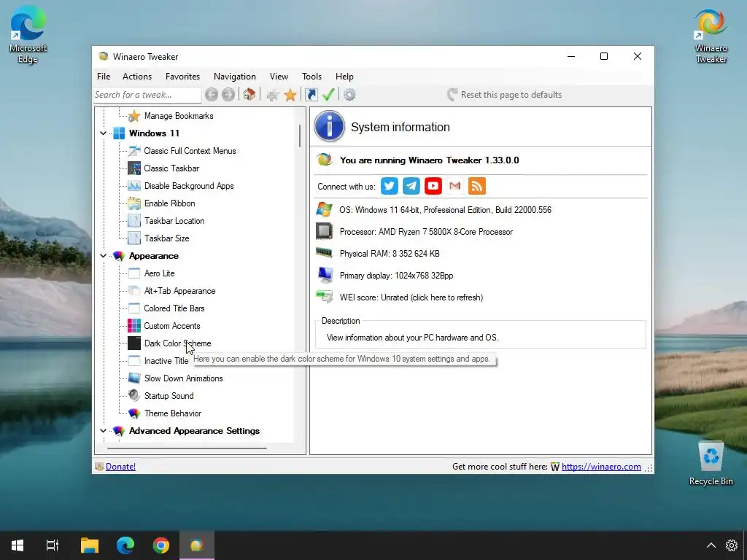747x560 pixels.
Task: Select the Slow Down Animations item
Action: coord(183,378)
